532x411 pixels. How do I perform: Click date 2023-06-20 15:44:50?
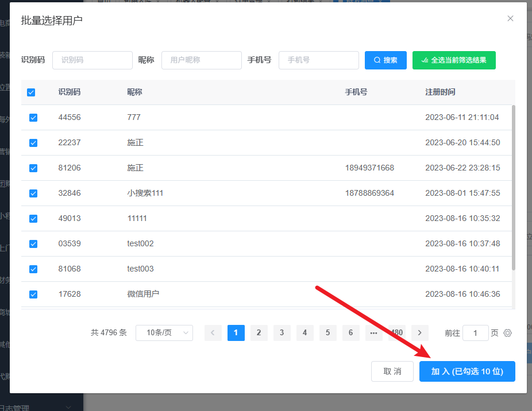point(463,143)
